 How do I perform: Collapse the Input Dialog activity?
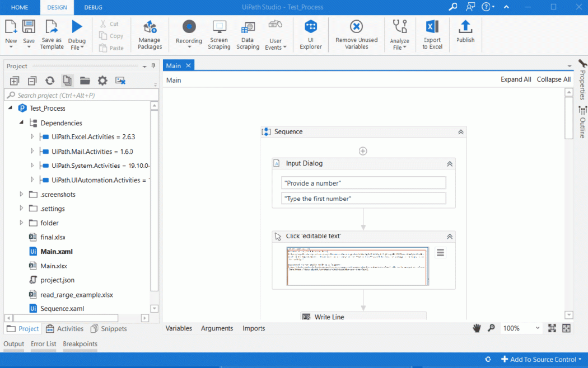click(x=449, y=164)
